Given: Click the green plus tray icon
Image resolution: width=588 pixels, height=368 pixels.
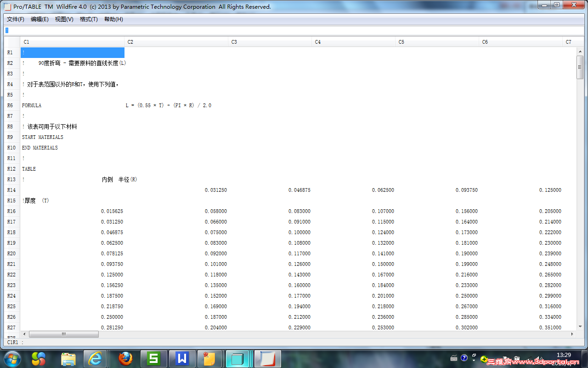Looking at the screenshot, I should [484, 359].
